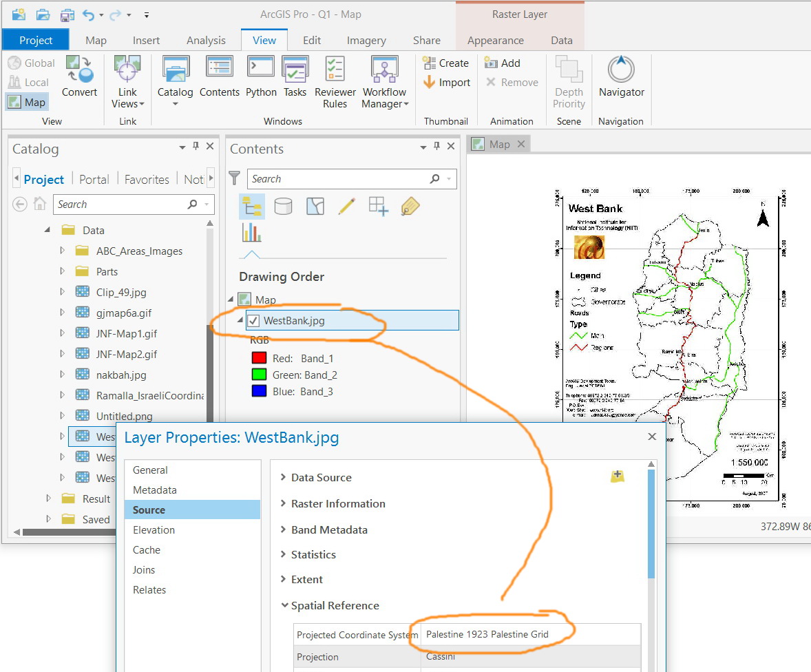Collapse the Spatial Reference section
The image size is (811, 672).
click(x=284, y=605)
